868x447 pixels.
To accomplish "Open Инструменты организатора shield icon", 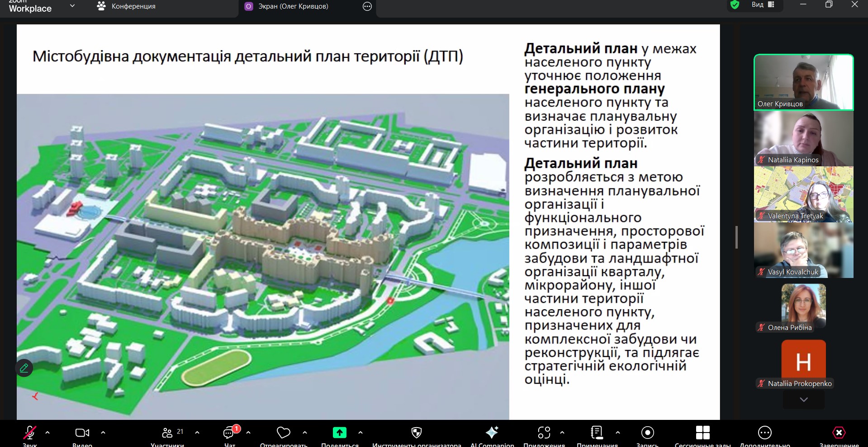I will coord(416,433).
